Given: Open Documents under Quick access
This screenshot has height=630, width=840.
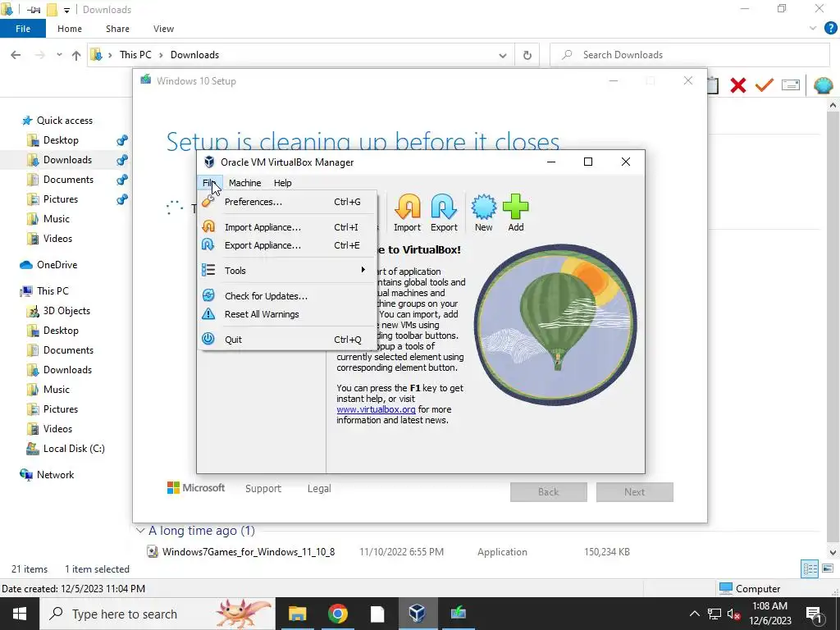Looking at the screenshot, I should pos(68,180).
